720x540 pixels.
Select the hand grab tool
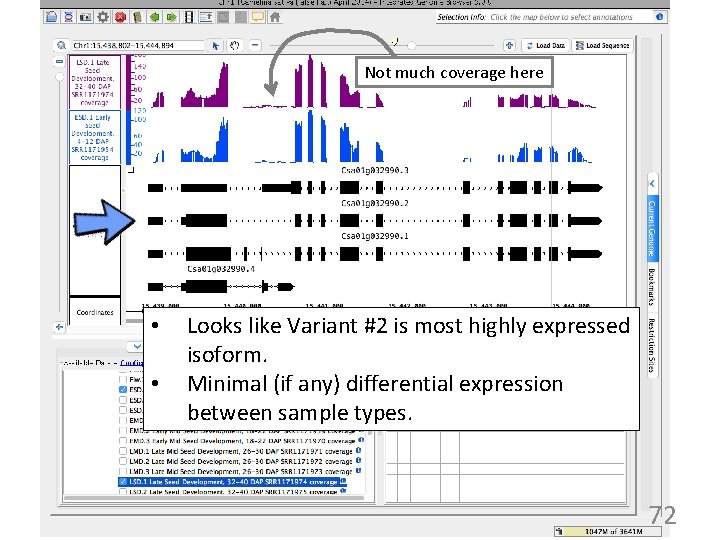235,45
